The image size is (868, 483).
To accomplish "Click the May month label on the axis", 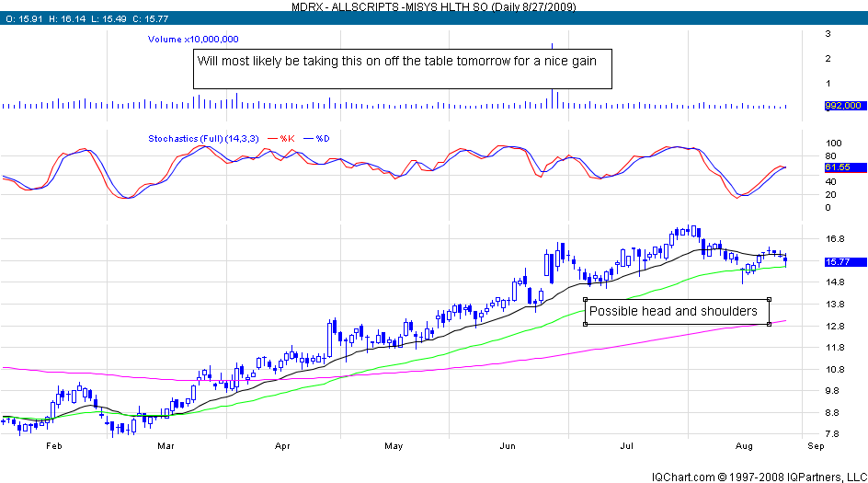I will (394, 446).
